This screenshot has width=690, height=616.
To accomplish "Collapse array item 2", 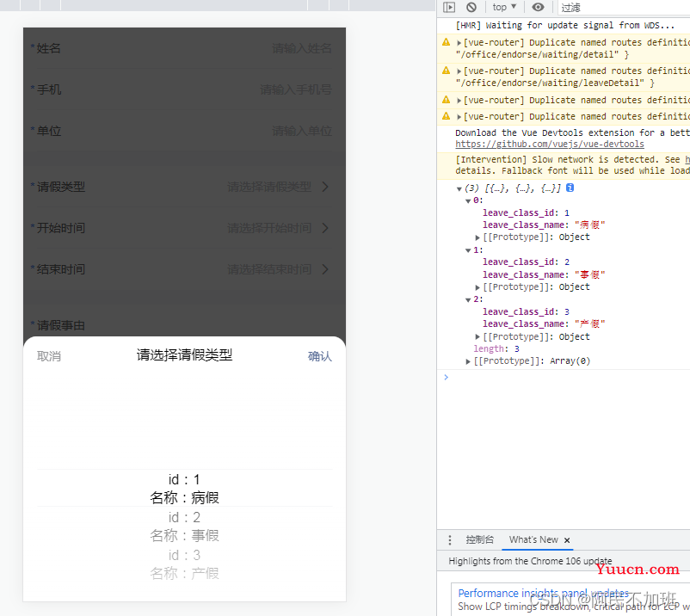I will click(468, 300).
